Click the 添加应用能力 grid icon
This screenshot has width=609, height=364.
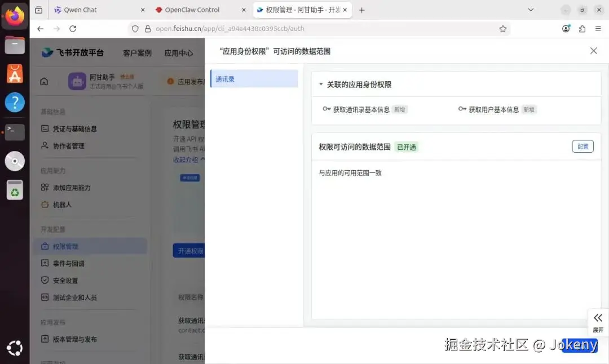point(45,187)
